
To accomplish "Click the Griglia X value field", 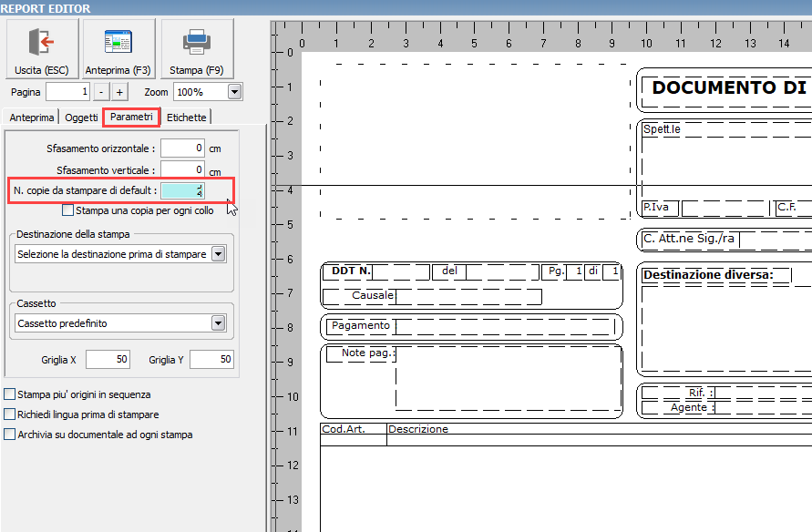I will pos(108,359).
